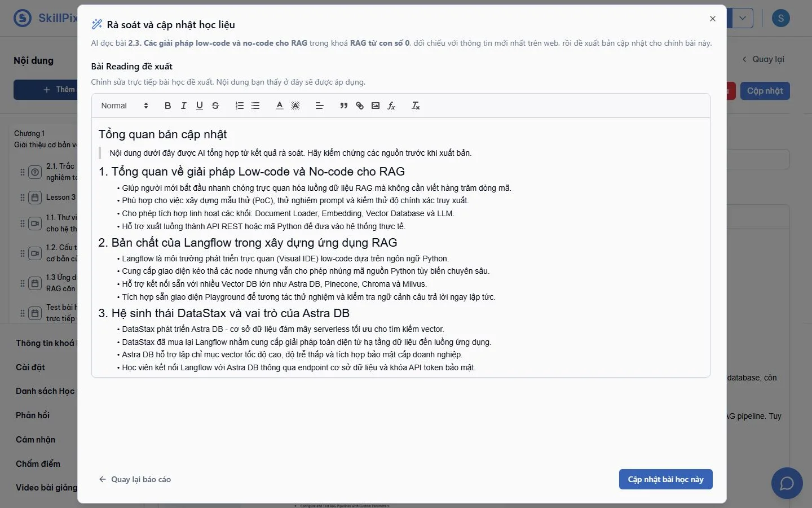
Task: Clear text formatting with the Tx icon
Action: [x=416, y=106]
